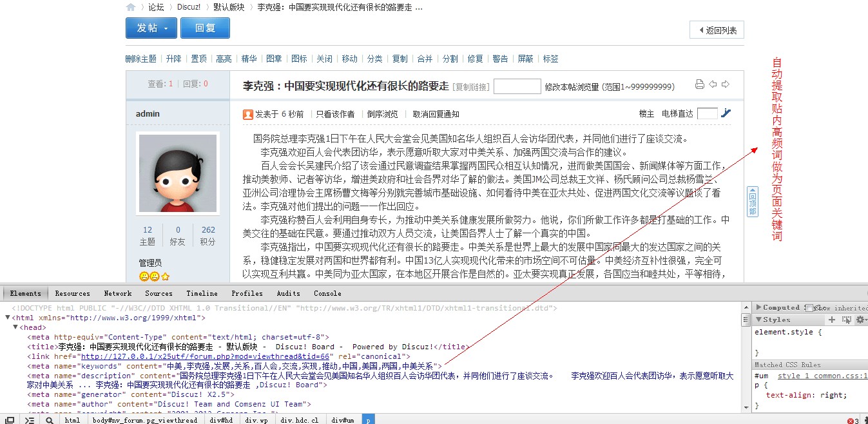Switch to the Console tab
868x424 pixels.
click(x=327, y=293)
